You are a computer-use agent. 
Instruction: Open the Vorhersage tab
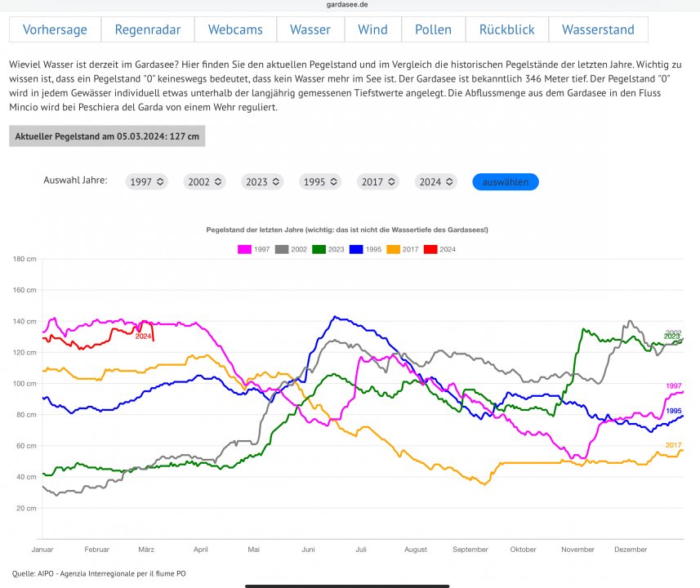[x=55, y=29]
